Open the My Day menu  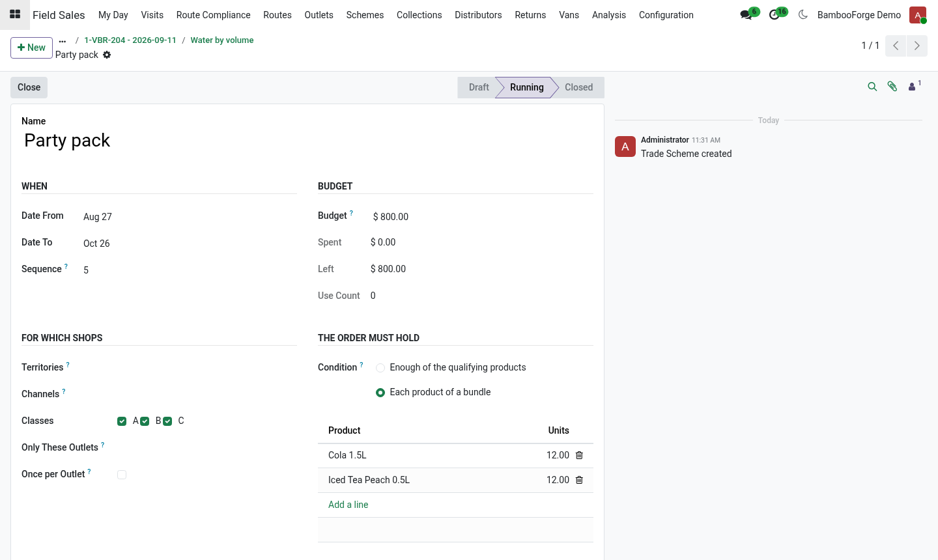coord(113,15)
